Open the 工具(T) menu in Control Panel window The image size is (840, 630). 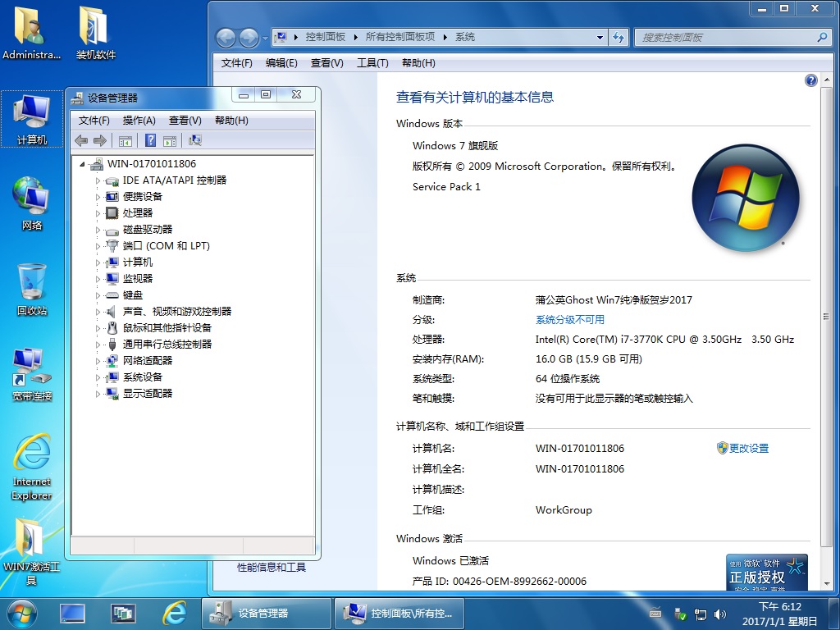(x=372, y=62)
